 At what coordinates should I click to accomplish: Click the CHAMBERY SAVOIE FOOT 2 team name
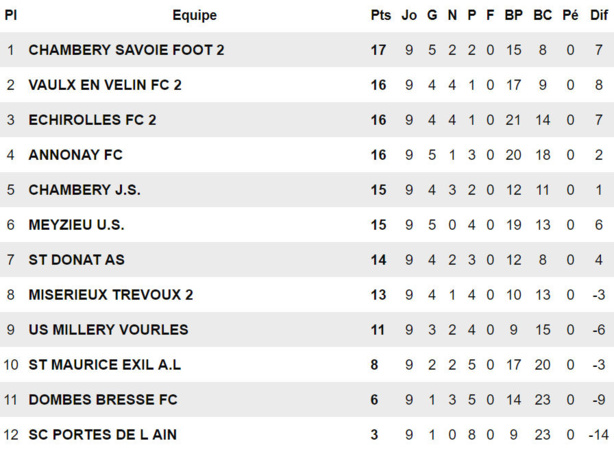point(126,50)
